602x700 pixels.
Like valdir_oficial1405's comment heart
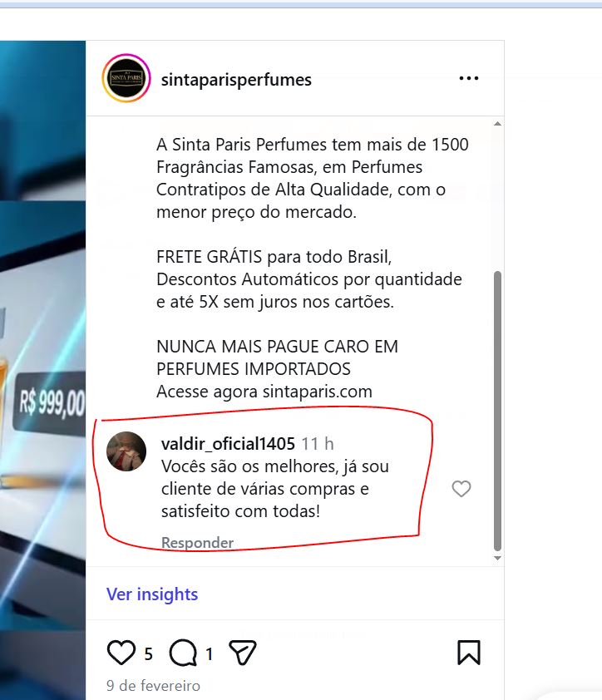point(461,489)
